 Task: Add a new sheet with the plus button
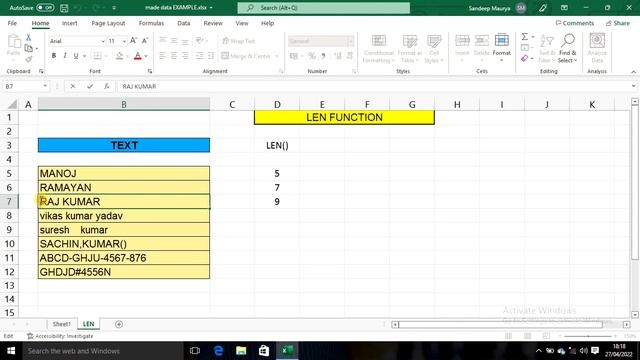[x=119, y=324]
